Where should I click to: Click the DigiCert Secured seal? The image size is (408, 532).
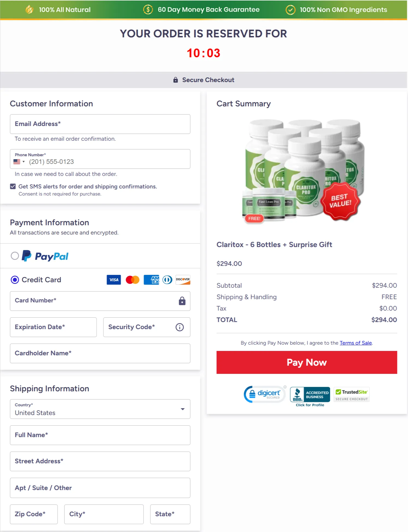[264, 394]
